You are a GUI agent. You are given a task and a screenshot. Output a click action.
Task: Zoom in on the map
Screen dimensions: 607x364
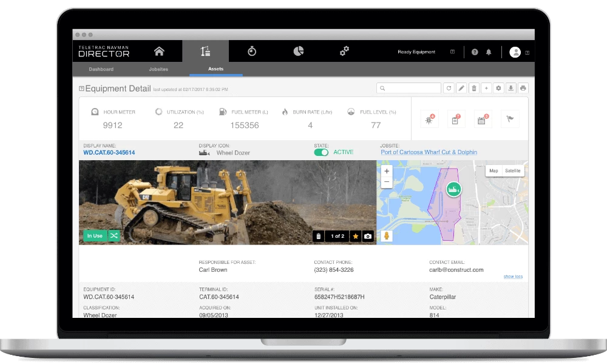click(x=386, y=171)
